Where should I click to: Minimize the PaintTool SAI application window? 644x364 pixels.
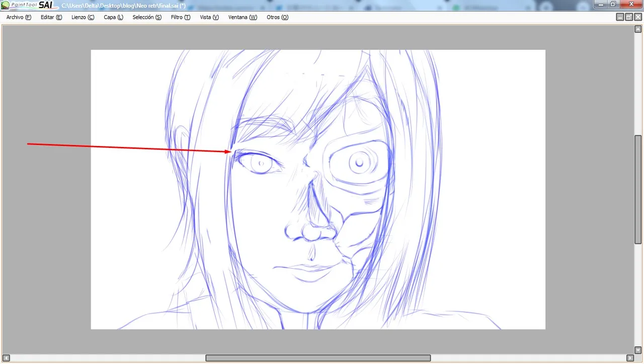point(600,4)
